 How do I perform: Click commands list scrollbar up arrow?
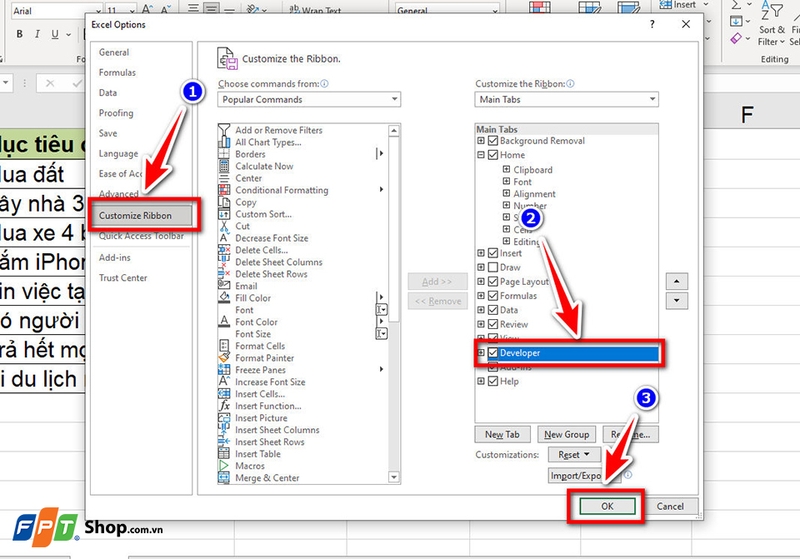394,131
